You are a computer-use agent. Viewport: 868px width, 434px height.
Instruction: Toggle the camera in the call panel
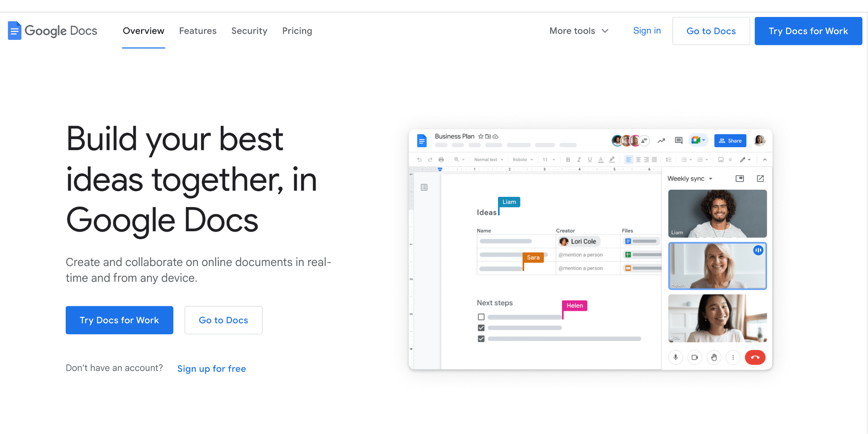point(695,357)
